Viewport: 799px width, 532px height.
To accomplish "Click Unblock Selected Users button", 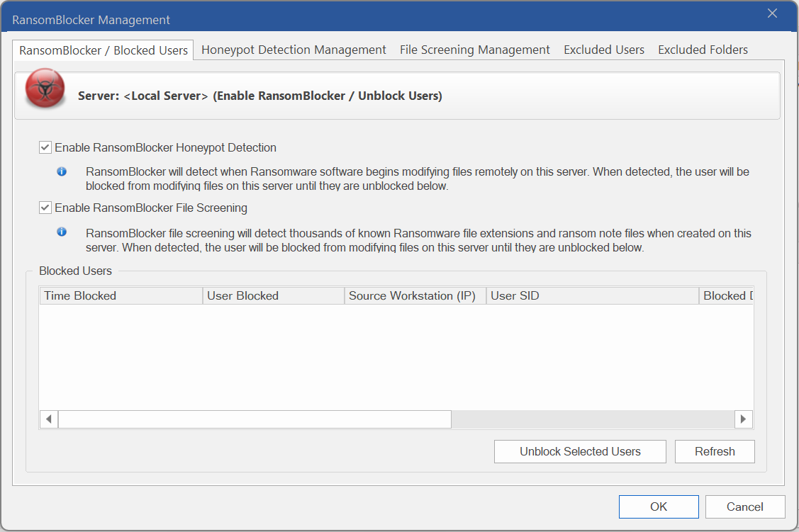I will [580, 451].
